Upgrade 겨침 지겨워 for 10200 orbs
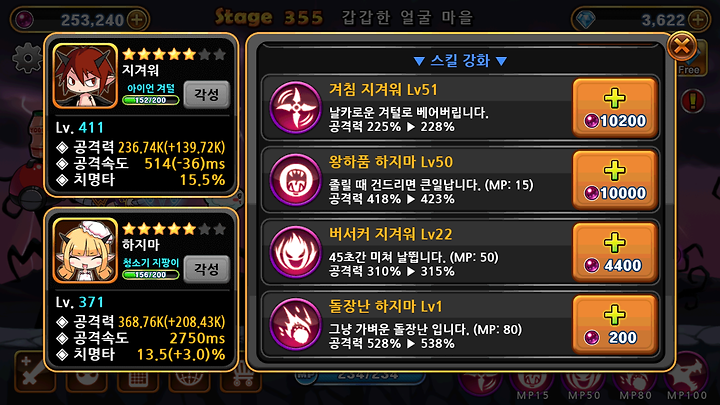 click(615, 108)
